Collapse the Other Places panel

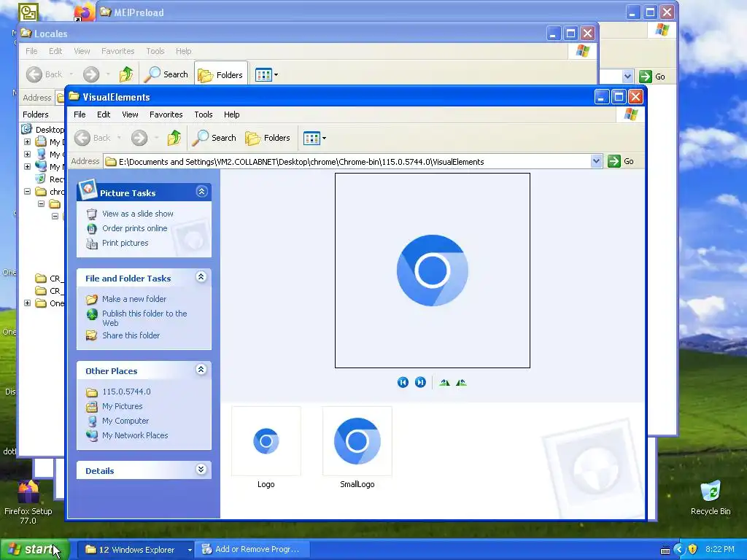pyautogui.click(x=201, y=369)
